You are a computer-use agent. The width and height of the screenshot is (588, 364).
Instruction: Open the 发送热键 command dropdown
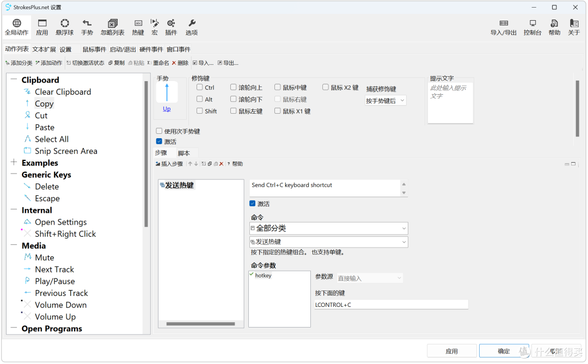328,242
